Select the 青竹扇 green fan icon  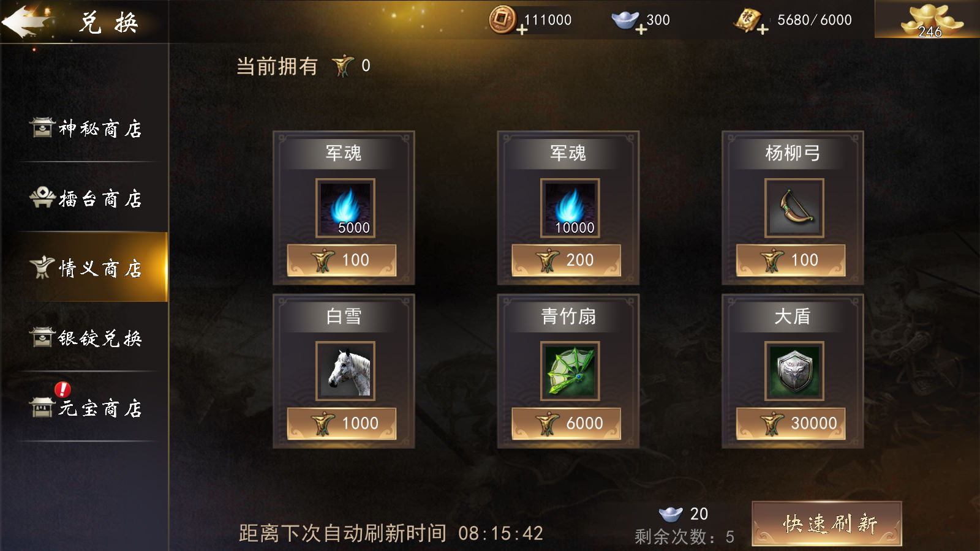(570, 371)
